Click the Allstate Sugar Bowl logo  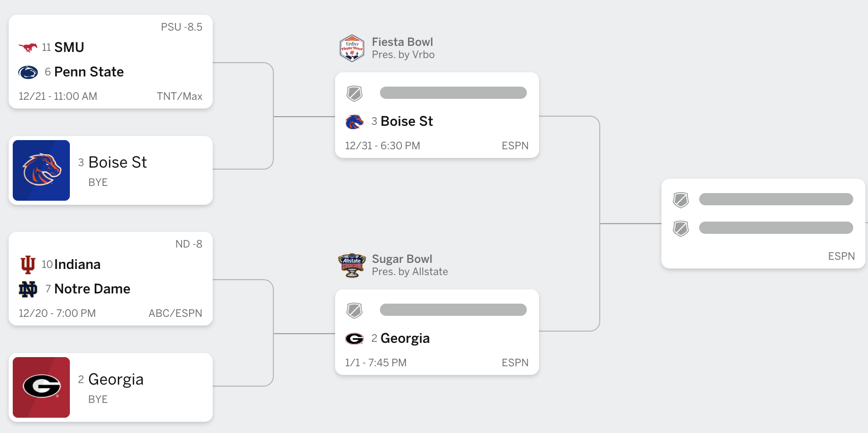click(352, 265)
